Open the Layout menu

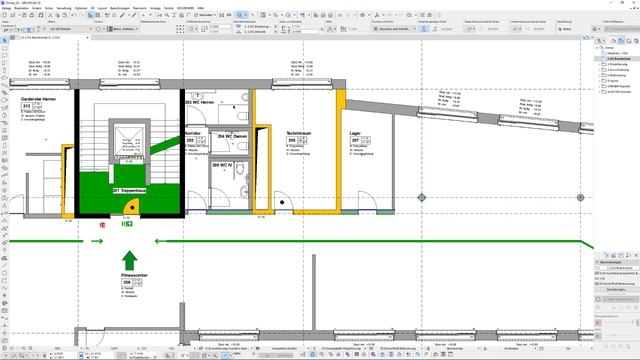pos(102,8)
